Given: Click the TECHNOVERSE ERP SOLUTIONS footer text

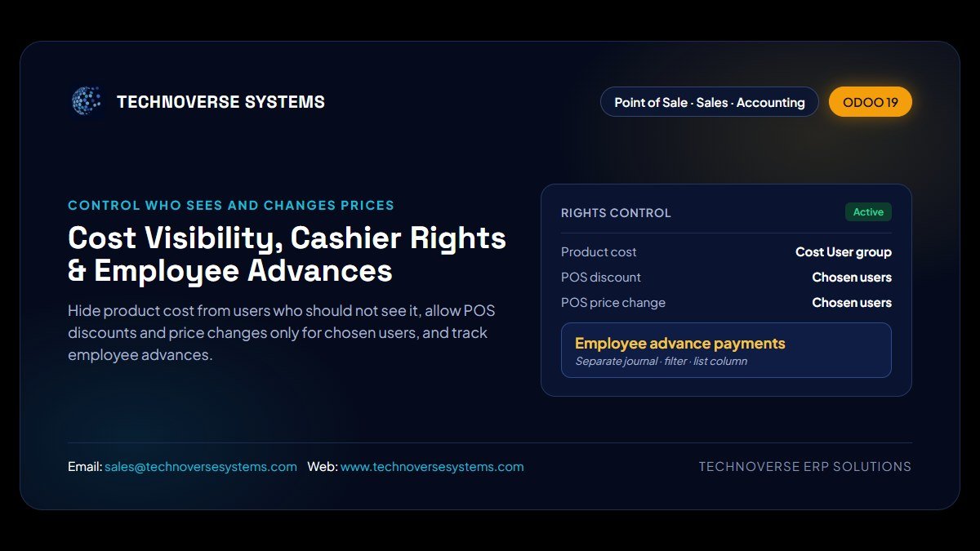Looking at the screenshot, I should pyautogui.click(x=805, y=467).
